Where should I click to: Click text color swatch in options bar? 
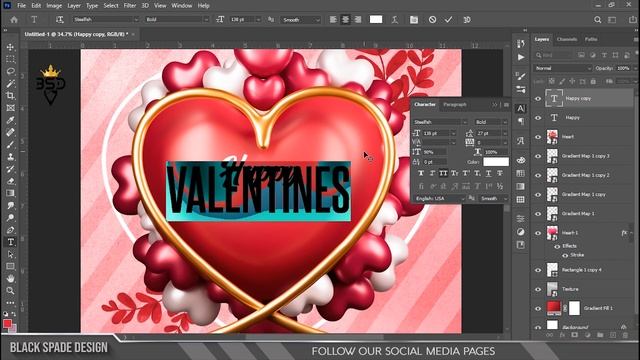(x=376, y=20)
